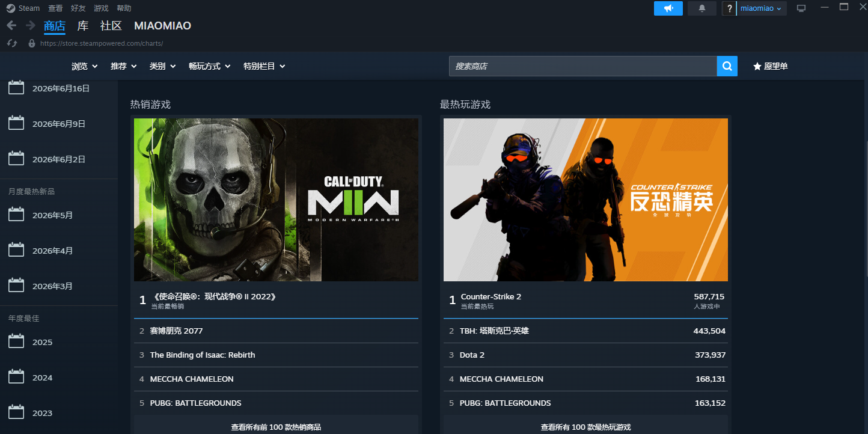868x434 pixels.
Task: Click calendar icon next to 2026年6月9日
Action: (16, 123)
